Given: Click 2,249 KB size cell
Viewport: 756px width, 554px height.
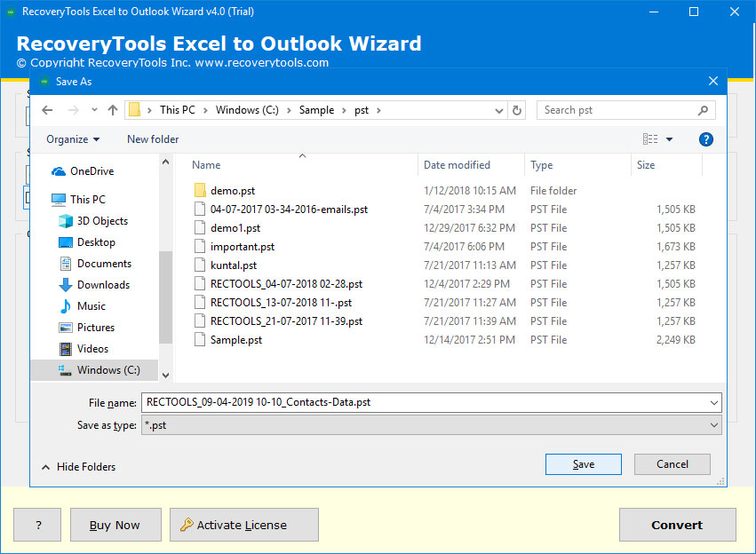Looking at the screenshot, I should click(x=676, y=340).
